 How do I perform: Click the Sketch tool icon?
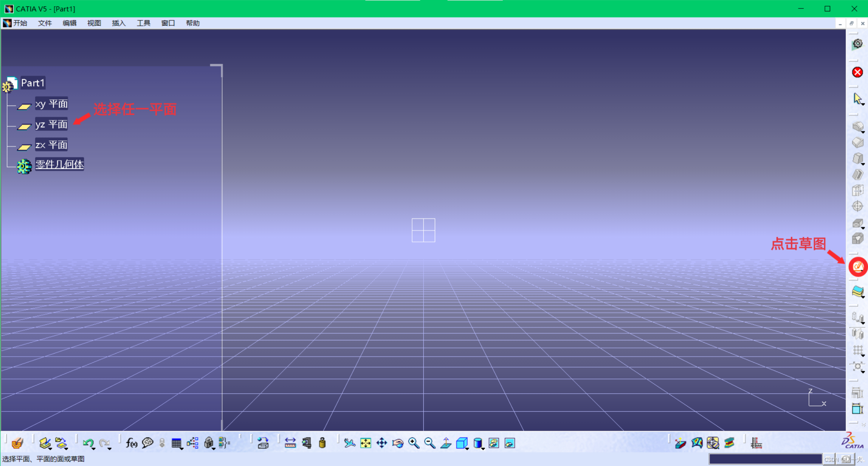858,267
